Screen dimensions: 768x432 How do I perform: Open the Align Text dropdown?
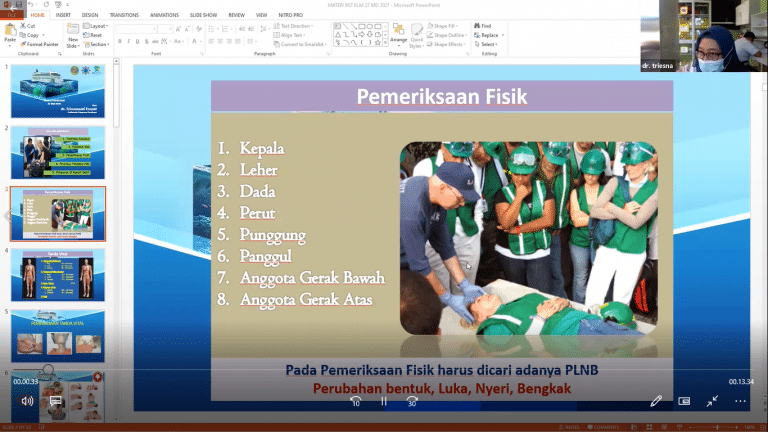tap(289, 35)
